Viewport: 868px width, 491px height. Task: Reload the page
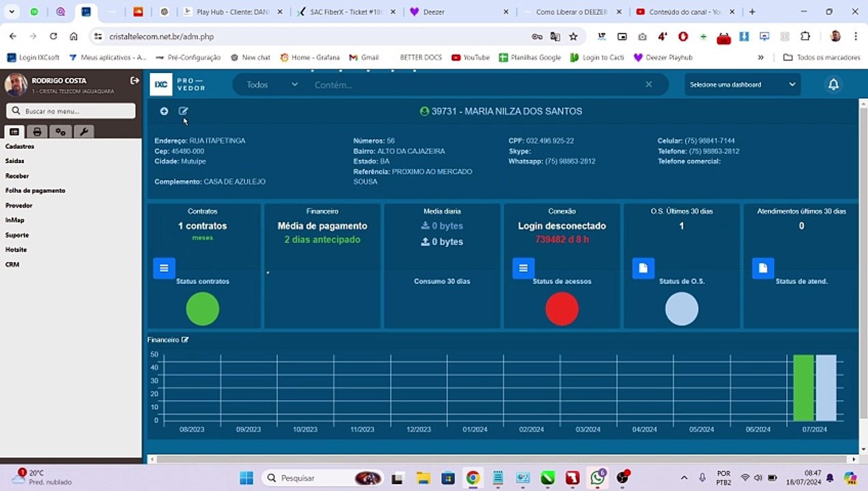click(53, 36)
